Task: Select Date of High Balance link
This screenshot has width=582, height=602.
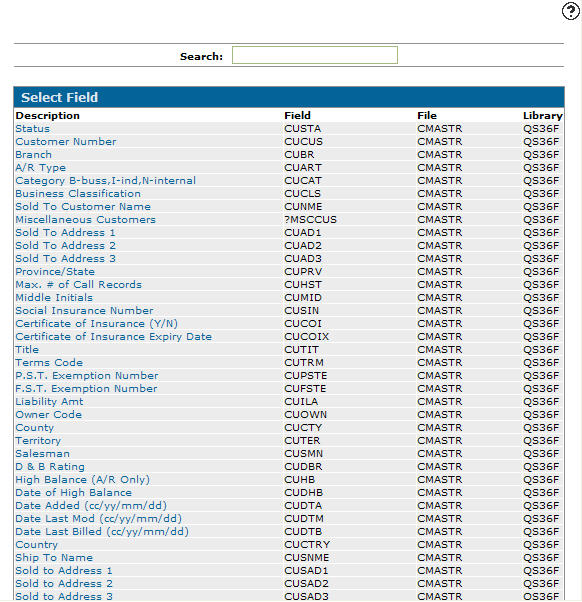Action: [x=73, y=493]
